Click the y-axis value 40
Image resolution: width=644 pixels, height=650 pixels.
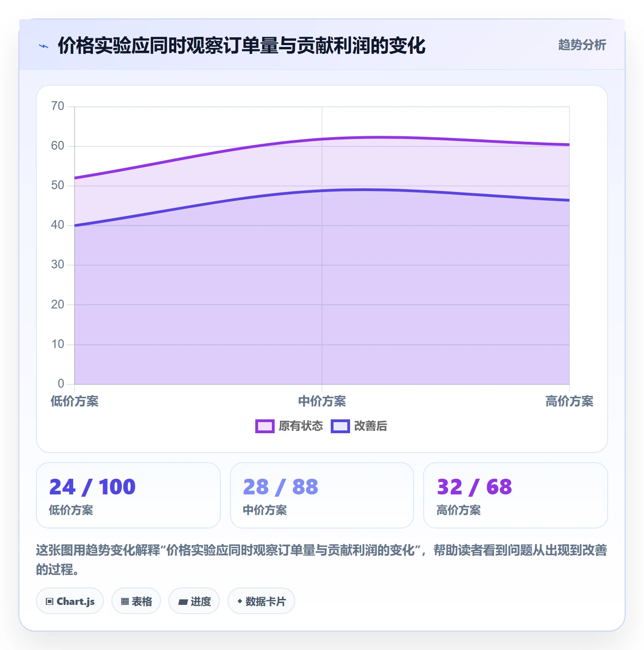coord(57,225)
